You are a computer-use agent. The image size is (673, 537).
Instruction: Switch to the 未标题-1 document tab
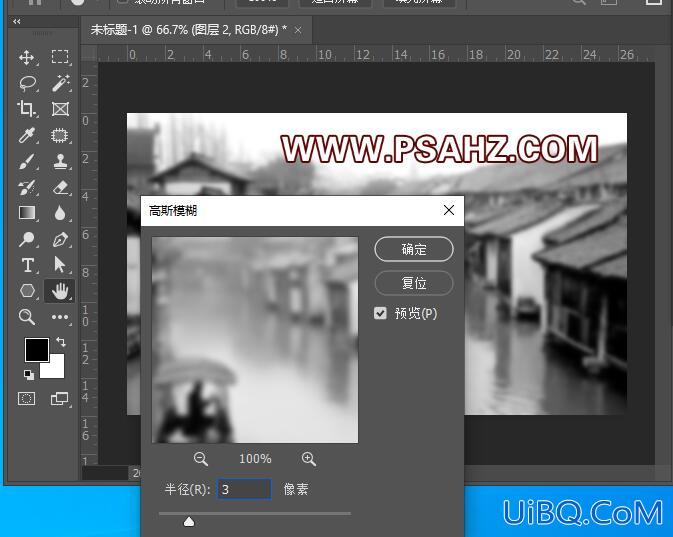pyautogui.click(x=188, y=30)
